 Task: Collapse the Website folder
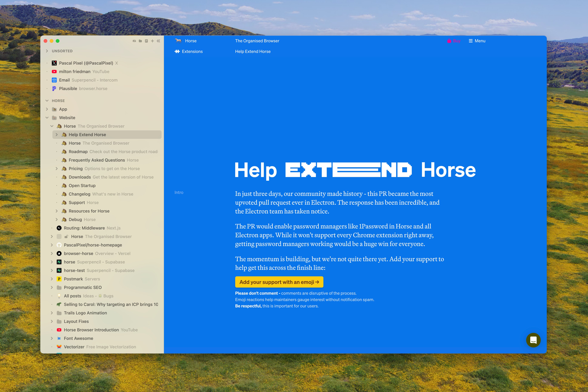(47, 117)
